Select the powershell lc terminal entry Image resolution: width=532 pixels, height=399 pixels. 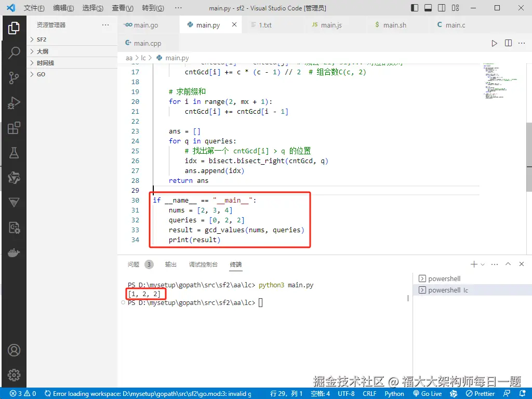pyautogui.click(x=472, y=290)
